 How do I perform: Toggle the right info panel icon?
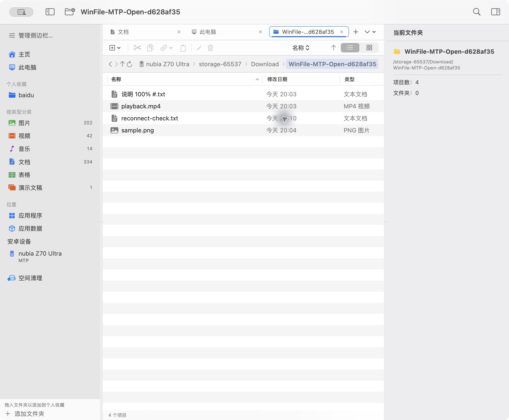click(x=495, y=12)
